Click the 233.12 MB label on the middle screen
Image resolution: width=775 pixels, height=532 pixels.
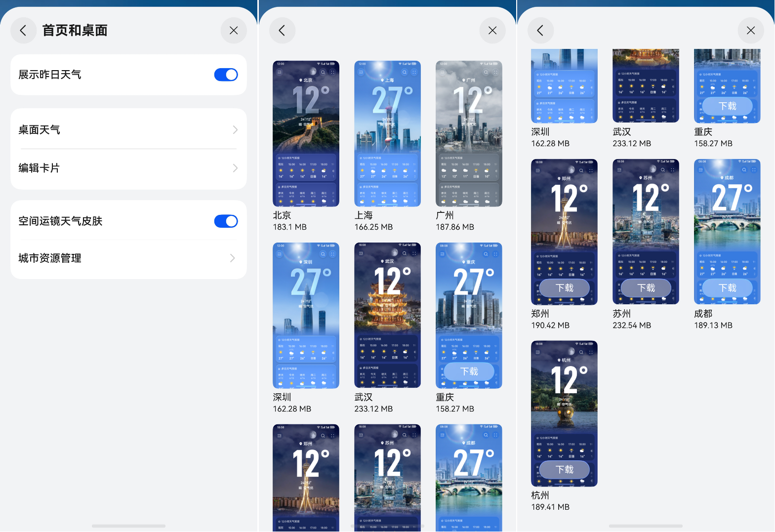[x=373, y=409]
